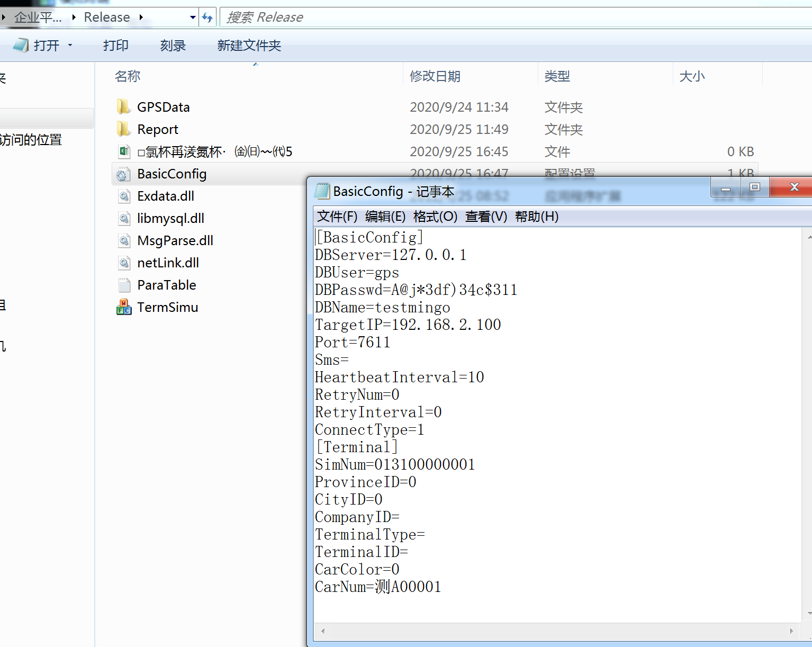Sort by the 大小 column header
The width and height of the screenshot is (812, 647).
(692, 76)
